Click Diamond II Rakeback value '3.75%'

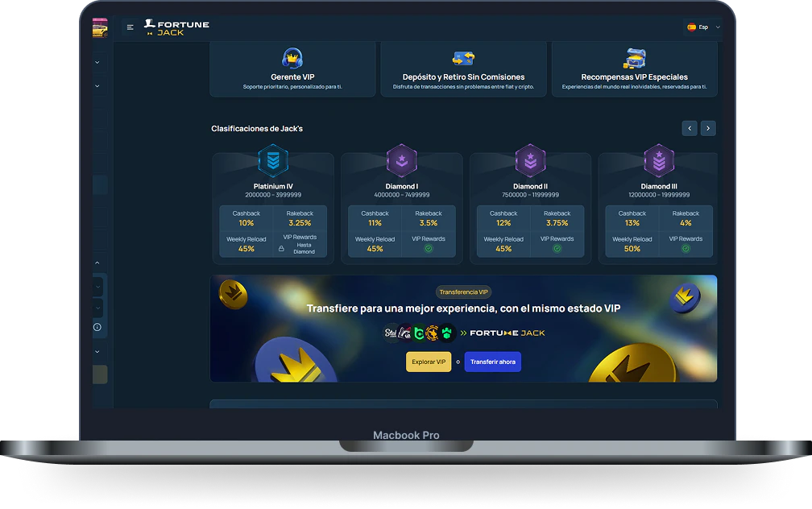pyautogui.click(x=557, y=223)
